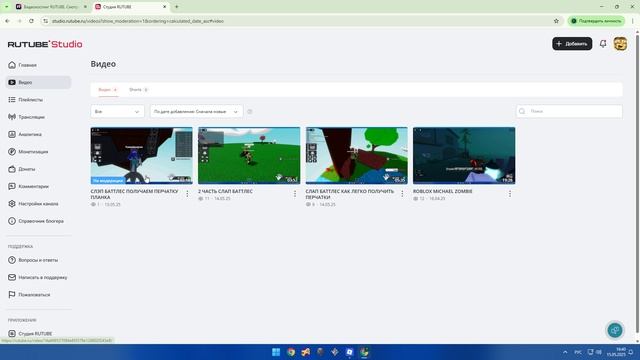The width and height of the screenshot is (640, 360).
Task: Open the chat support bubble button
Action: pyautogui.click(x=615, y=330)
